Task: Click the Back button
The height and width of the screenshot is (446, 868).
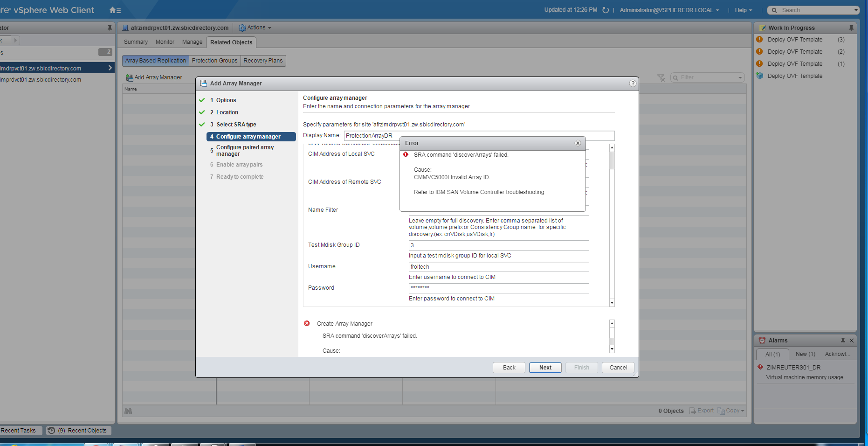Action: [x=509, y=368]
